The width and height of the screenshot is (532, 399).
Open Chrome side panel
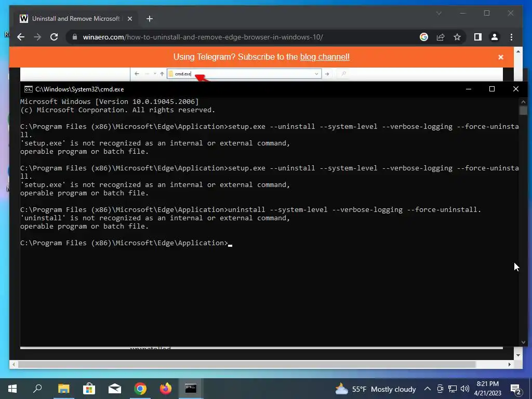(478, 37)
